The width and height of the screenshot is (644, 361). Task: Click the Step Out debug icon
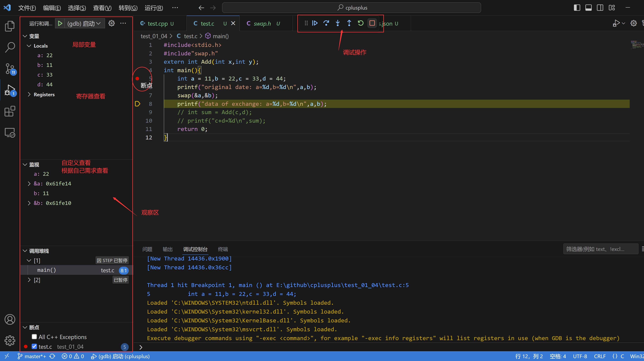(349, 23)
